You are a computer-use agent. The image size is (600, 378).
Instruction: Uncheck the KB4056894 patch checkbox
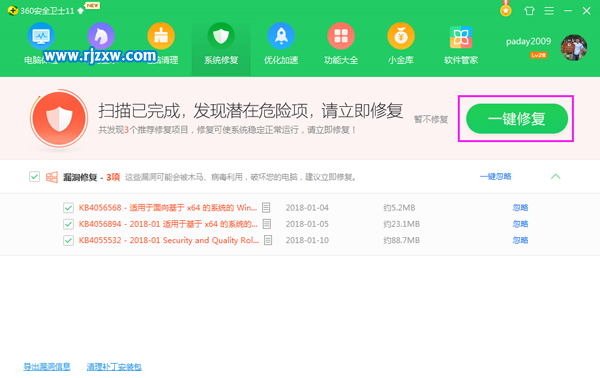pos(68,224)
